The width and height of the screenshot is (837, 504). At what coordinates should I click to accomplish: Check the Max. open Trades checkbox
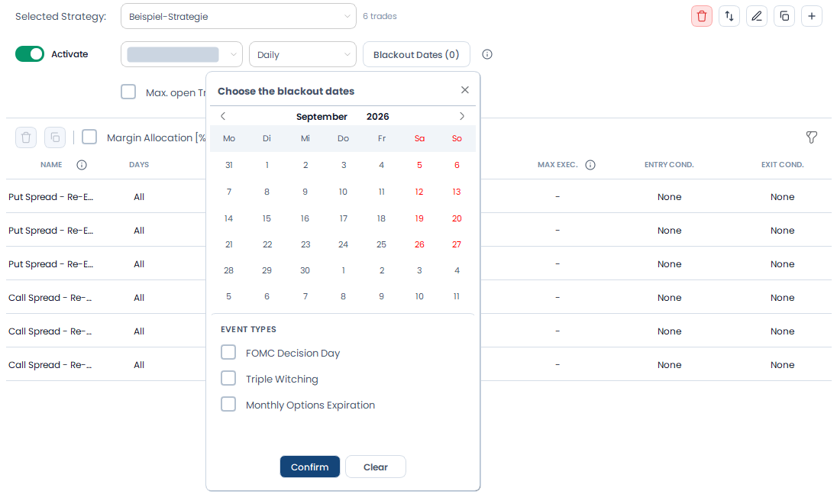128,92
